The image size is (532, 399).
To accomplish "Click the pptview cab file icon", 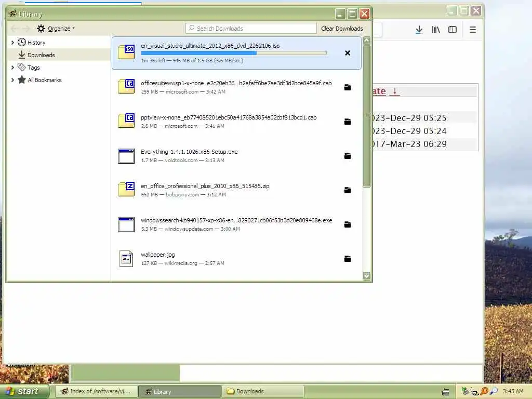I will tap(126, 121).
